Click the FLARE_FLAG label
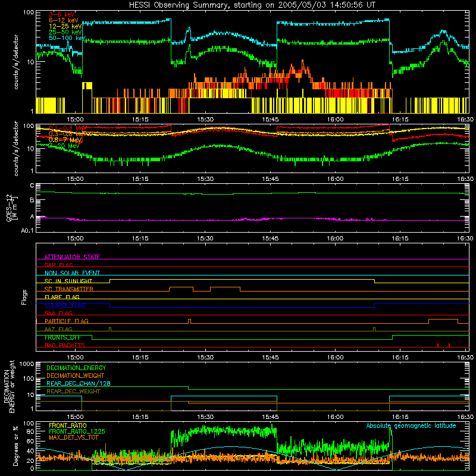The height and width of the screenshot is (476, 476). point(62,297)
